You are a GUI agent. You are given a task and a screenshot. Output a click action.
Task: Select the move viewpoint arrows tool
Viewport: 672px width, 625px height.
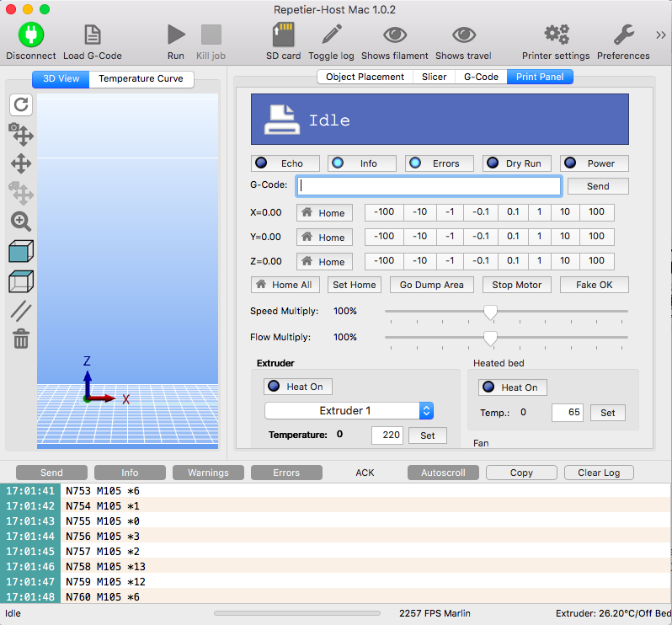click(x=21, y=163)
